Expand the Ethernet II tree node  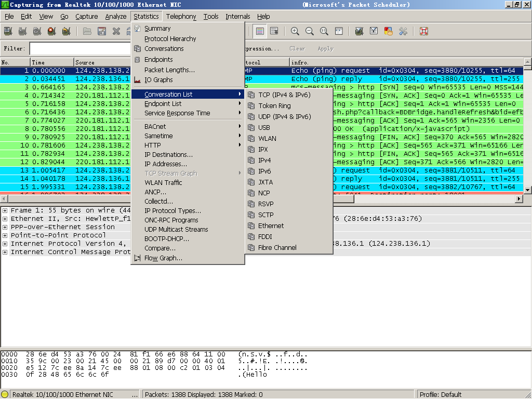[5, 219]
